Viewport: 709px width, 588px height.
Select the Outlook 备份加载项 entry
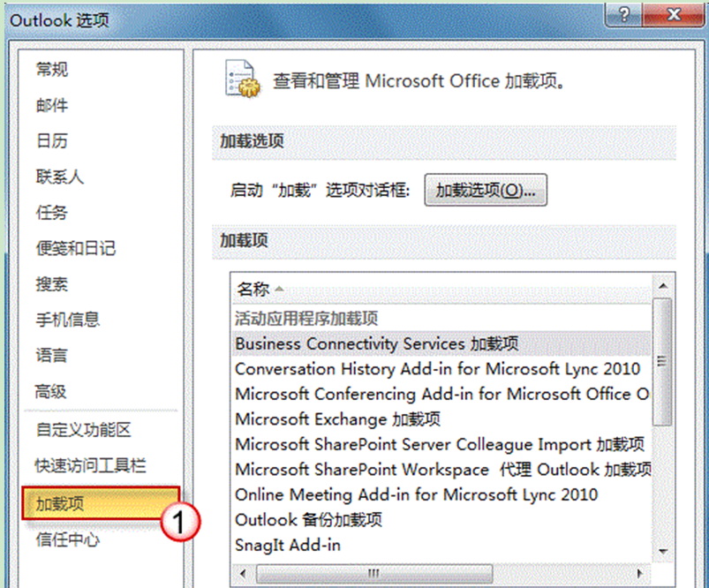[x=308, y=520]
